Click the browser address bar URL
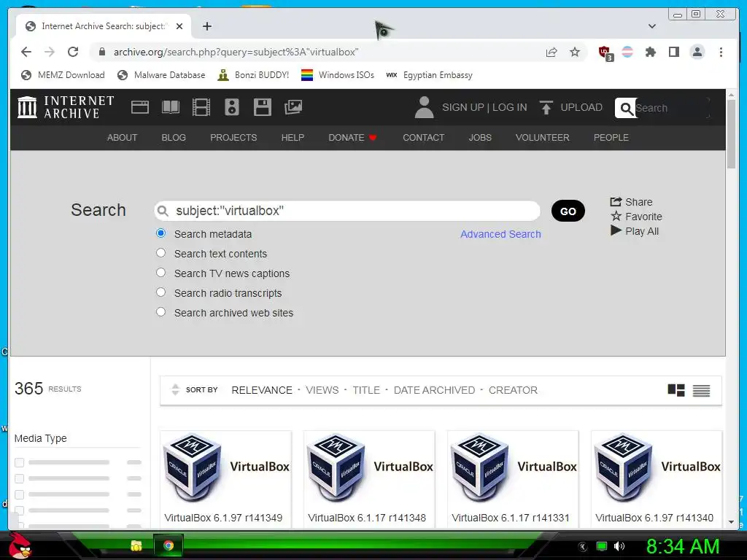 pos(236,52)
